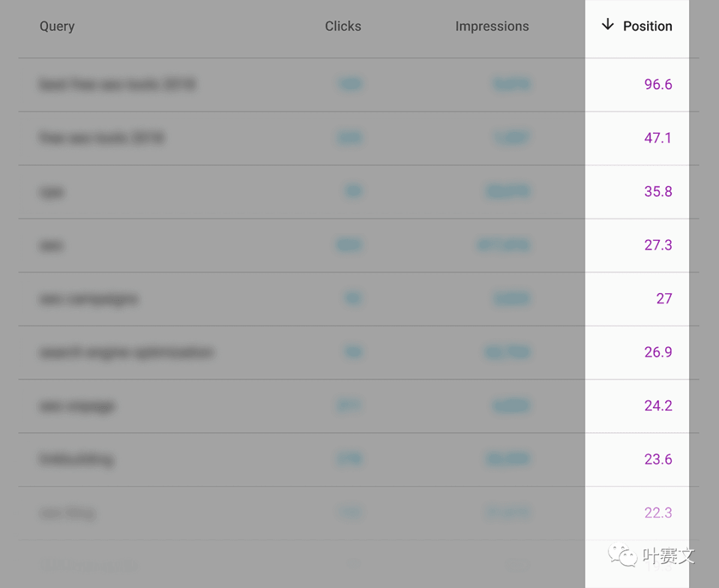Select the position value 27

pos(664,298)
